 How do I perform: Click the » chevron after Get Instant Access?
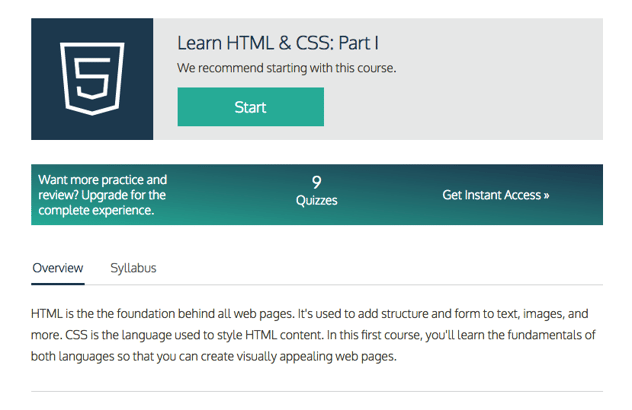pyautogui.click(x=546, y=196)
